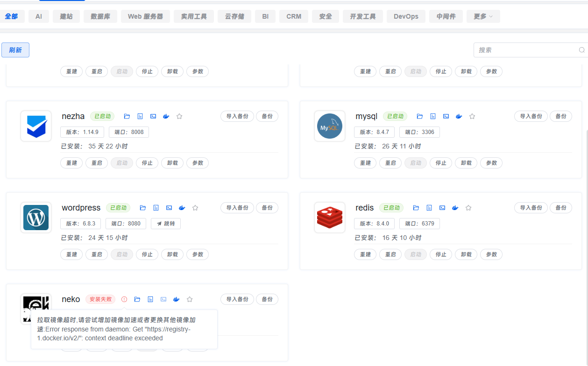This screenshot has height=366, width=588.
Task: Open the folder icon for redis
Action: tap(416, 208)
